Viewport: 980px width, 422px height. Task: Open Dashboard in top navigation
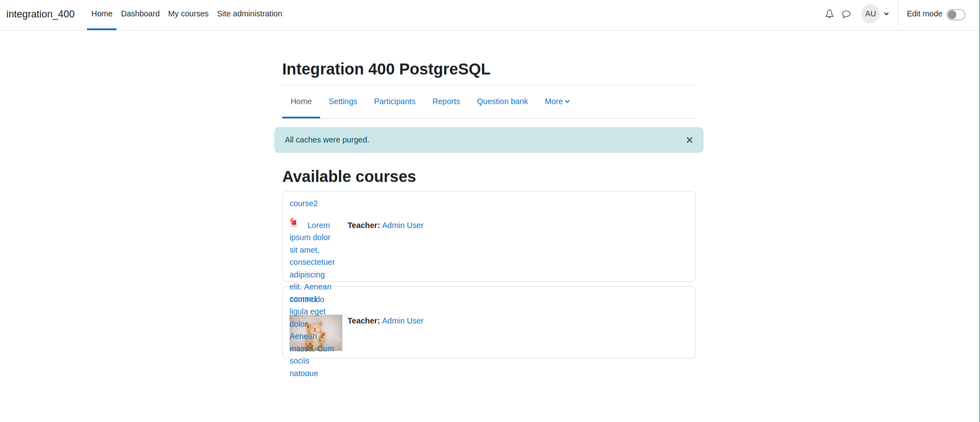coord(140,14)
